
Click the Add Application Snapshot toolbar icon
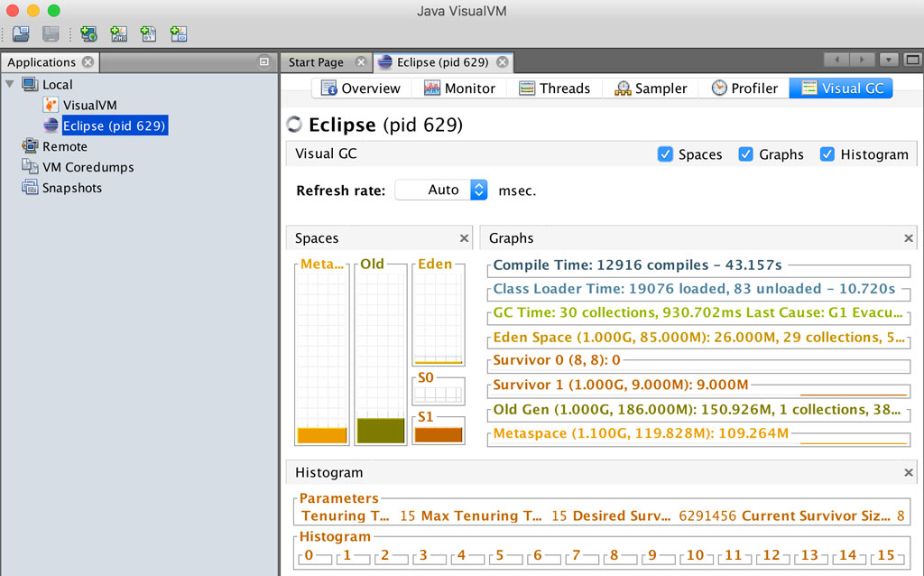pyautogui.click(x=179, y=33)
